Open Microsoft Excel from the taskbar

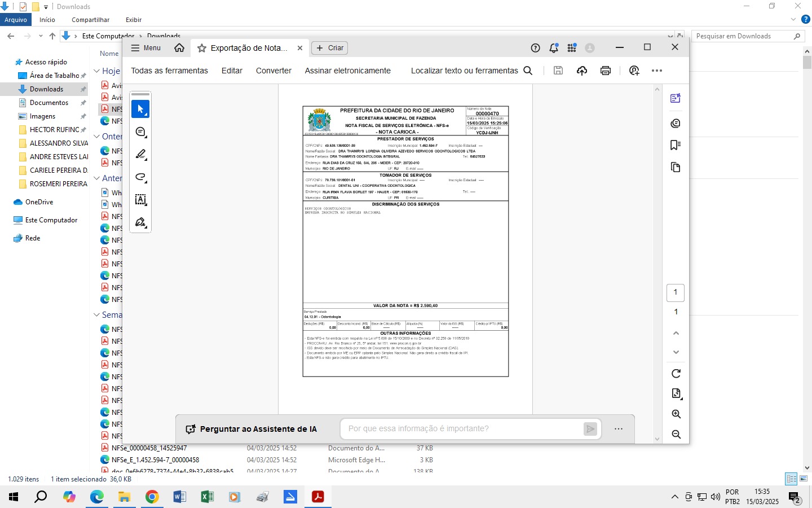[x=207, y=497]
